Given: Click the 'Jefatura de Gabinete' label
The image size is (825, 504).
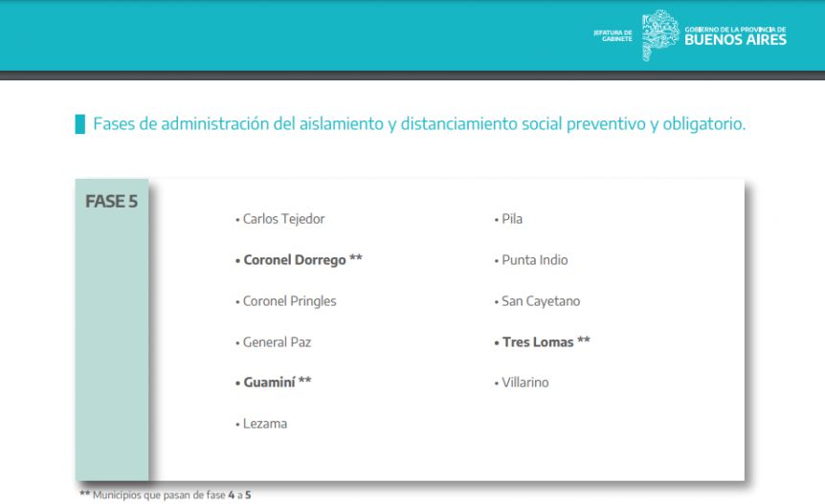Looking at the screenshot, I should tap(613, 35).
